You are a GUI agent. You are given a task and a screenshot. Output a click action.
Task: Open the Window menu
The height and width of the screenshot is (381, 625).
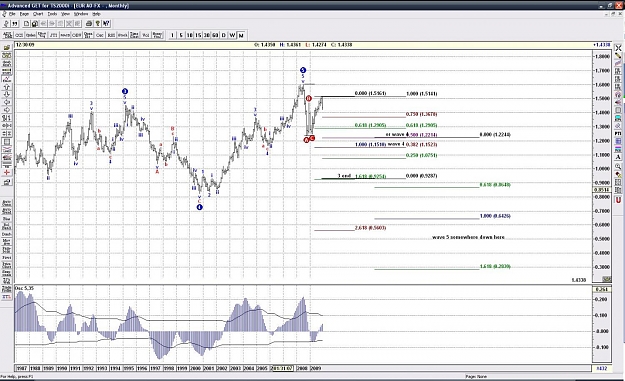[x=81, y=14]
